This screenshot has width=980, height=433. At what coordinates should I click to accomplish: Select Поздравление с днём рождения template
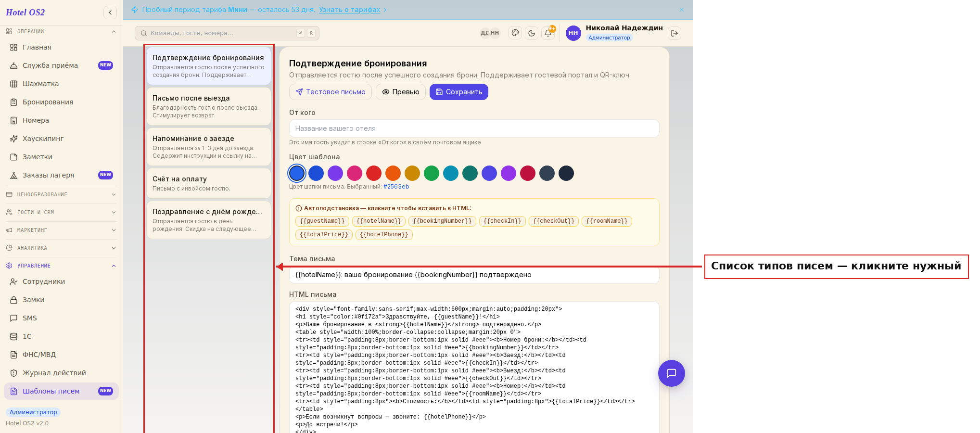[x=209, y=220]
